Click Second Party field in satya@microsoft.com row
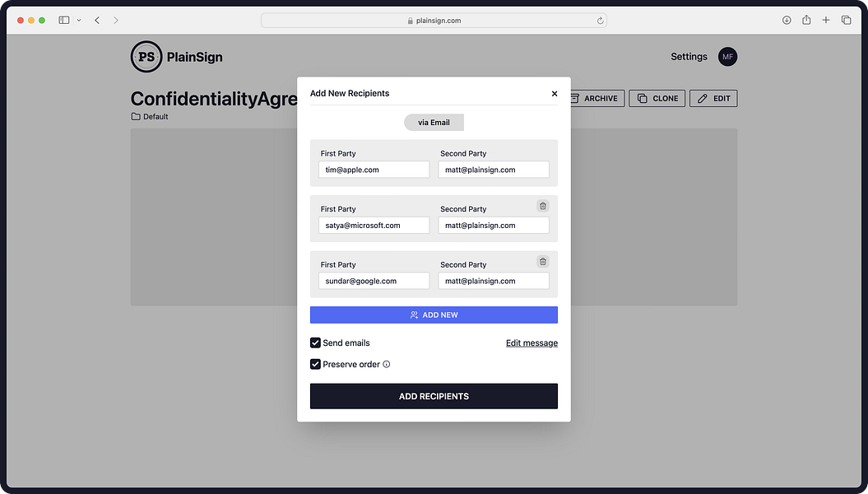 coord(494,226)
